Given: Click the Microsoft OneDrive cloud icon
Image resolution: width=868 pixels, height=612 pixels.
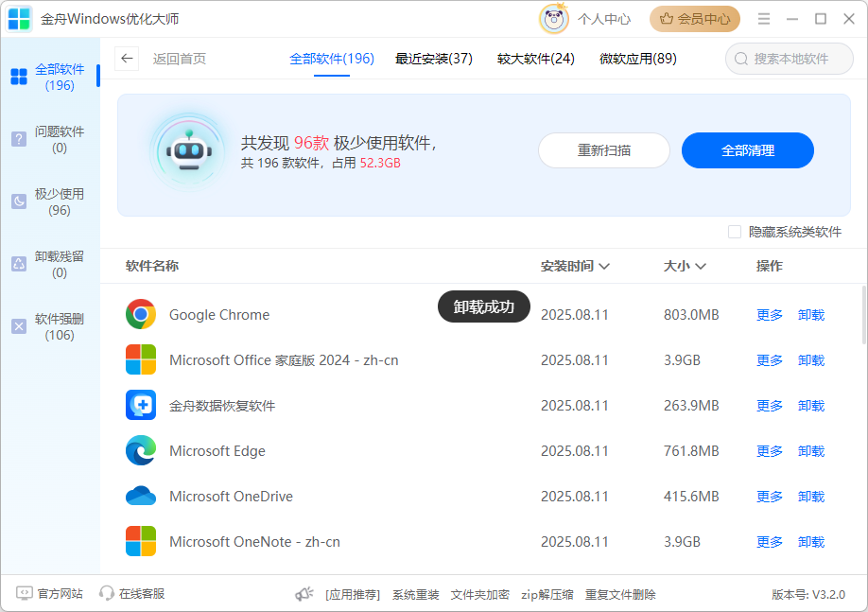Looking at the screenshot, I should pyautogui.click(x=141, y=497).
